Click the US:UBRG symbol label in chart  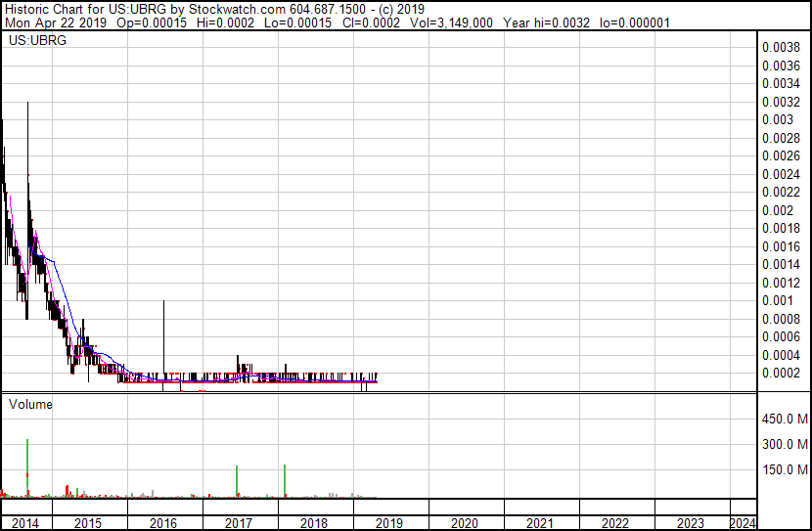35,42
